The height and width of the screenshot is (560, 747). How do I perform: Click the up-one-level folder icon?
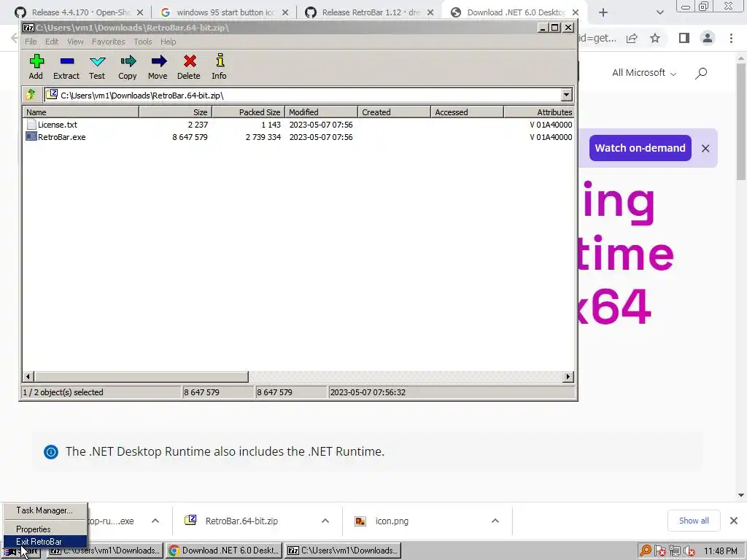tap(31, 95)
